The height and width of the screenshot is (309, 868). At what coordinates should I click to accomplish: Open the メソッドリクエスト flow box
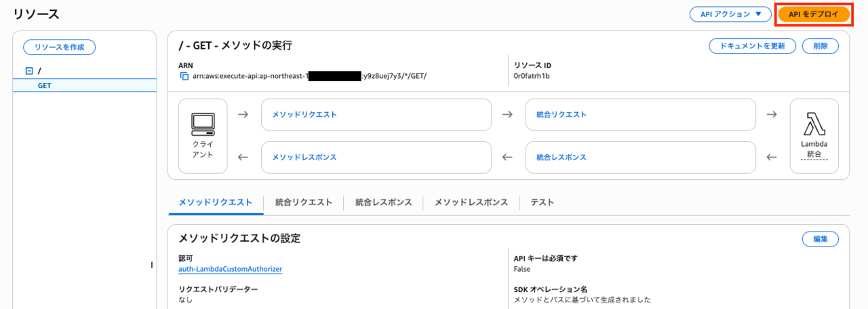[x=376, y=115]
